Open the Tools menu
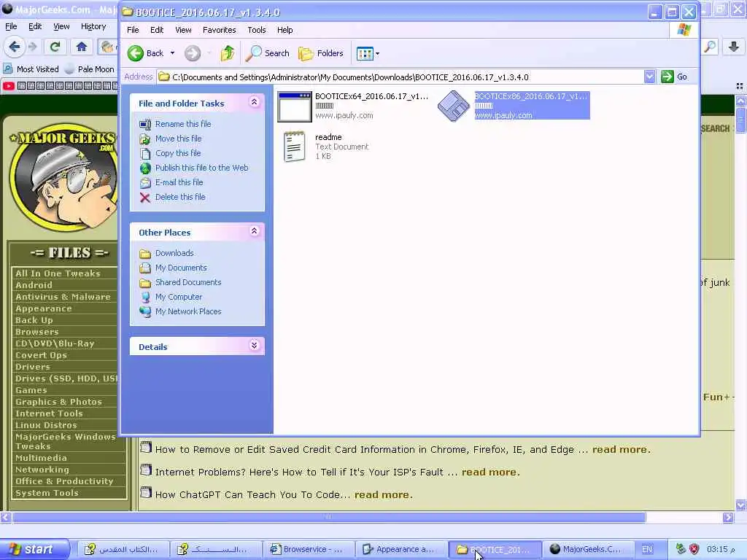The image size is (747, 560). (x=256, y=30)
